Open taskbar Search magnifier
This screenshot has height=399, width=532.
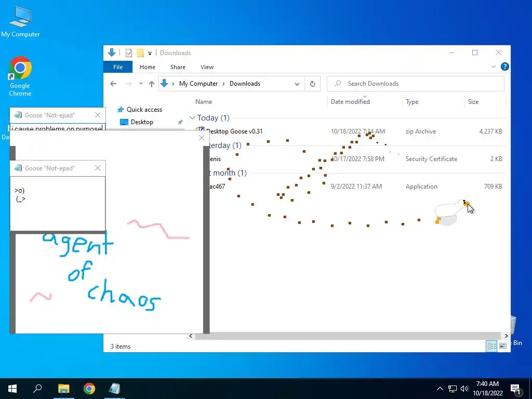coord(37,388)
